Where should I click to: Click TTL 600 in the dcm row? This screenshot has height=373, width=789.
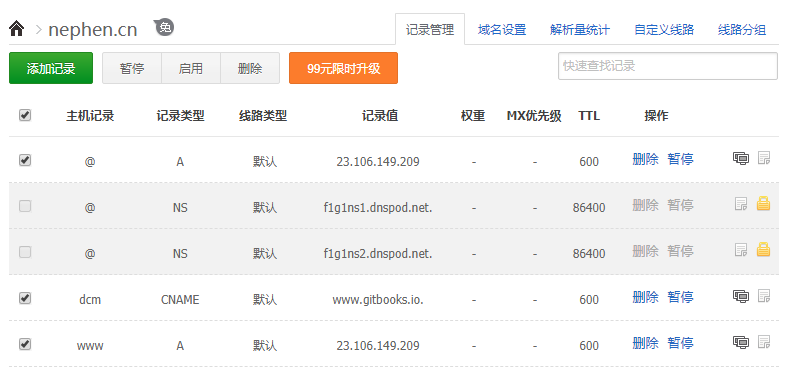point(589,300)
